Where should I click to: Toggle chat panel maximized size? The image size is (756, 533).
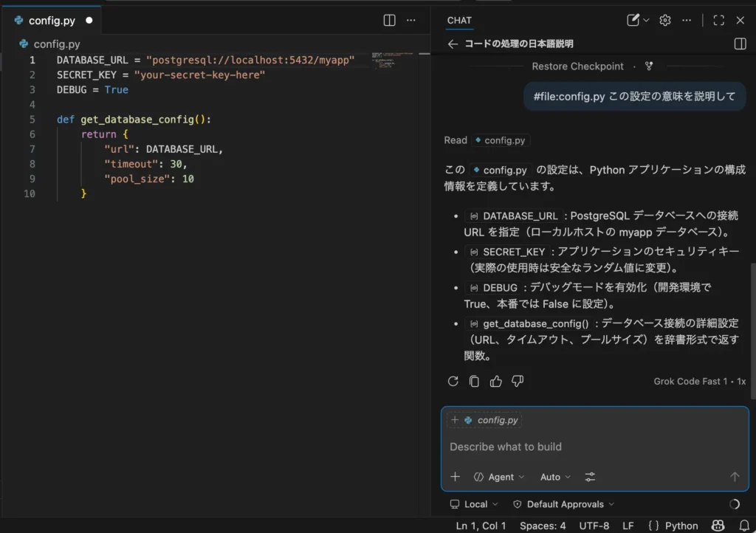click(x=718, y=21)
